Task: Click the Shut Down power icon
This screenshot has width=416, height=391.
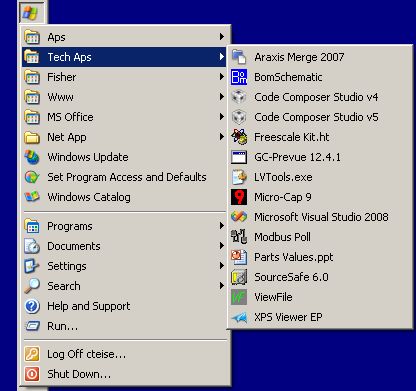Action: pyautogui.click(x=32, y=374)
